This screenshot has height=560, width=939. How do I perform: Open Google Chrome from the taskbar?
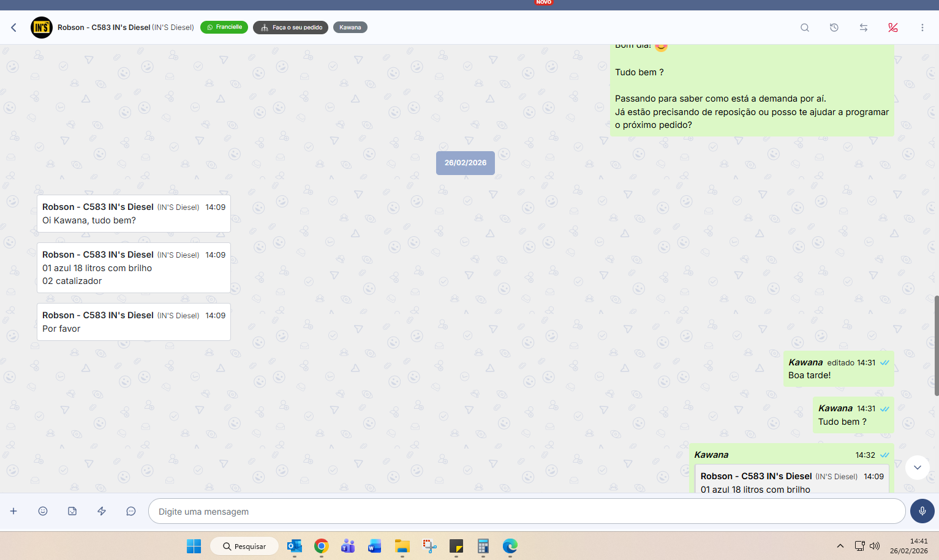tap(322, 546)
